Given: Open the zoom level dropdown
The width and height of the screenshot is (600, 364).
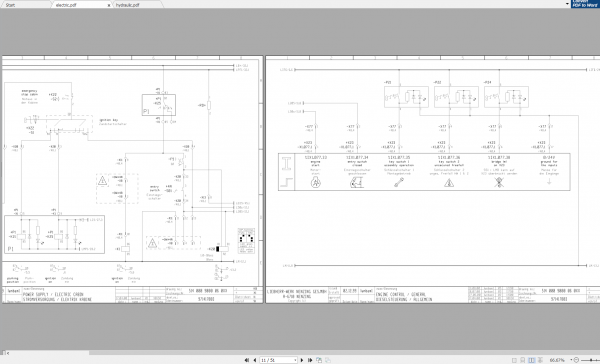Looking at the screenshot, I should point(571,360).
